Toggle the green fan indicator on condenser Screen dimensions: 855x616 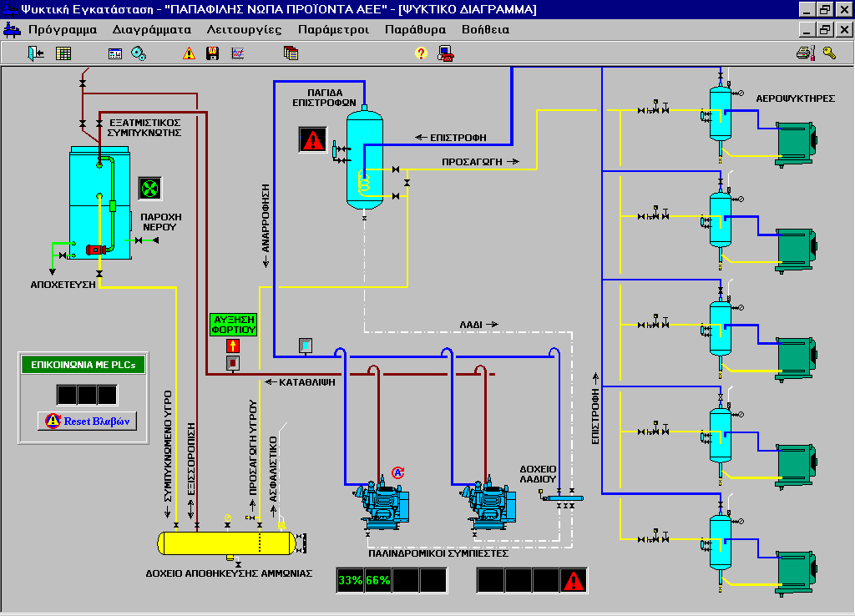click(149, 189)
